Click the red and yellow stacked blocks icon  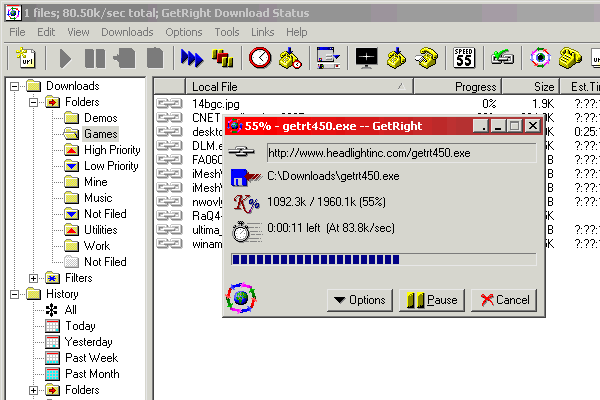point(222,59)
